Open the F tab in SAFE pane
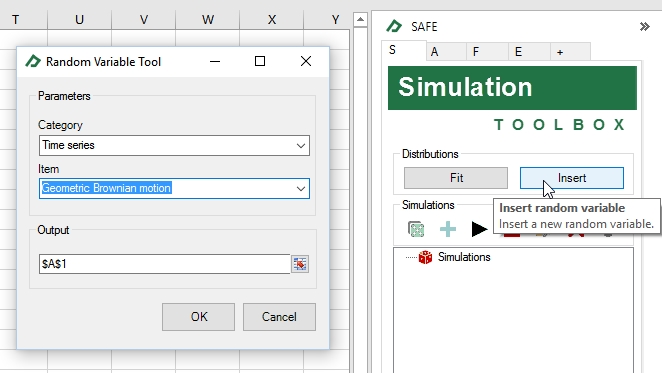This screenshot has width=662, height=373. [x=487, y=52]
